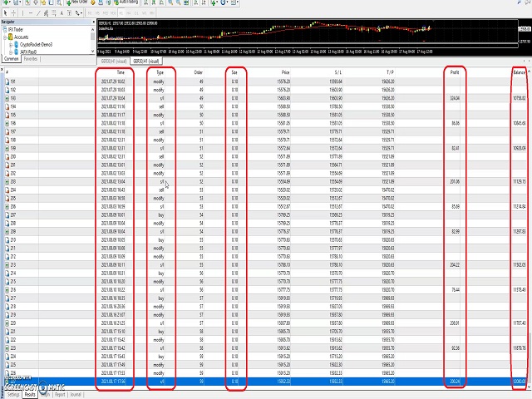The width and height of the screenshot is (532, 399).
Task: Switch timeframe to W1
Action: point(144,13)
